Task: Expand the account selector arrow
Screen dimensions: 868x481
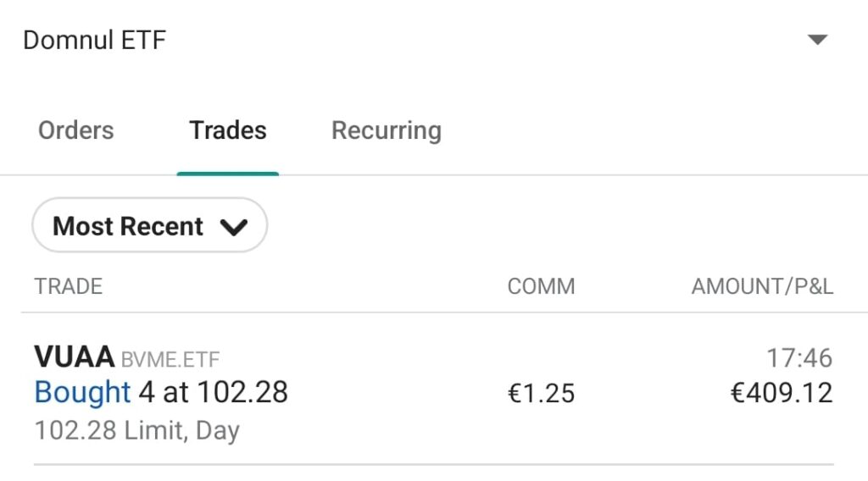Action: (x=816, y=40)
